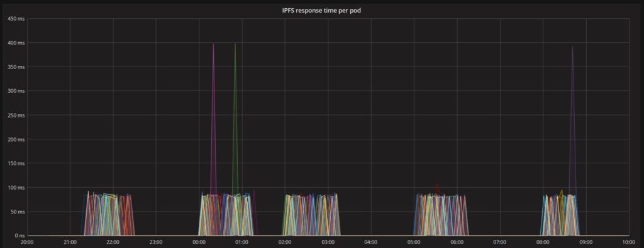Click the 01:00 time axis label
Image resolution: width=644 pixels, height=248 pixels.
242,242
